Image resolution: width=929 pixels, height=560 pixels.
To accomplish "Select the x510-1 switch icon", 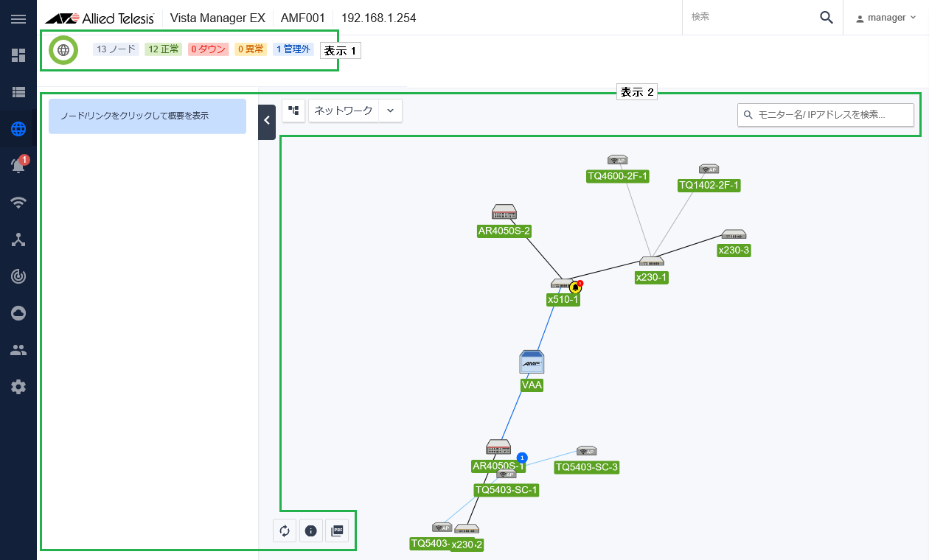I will click(x=562, y=284).
